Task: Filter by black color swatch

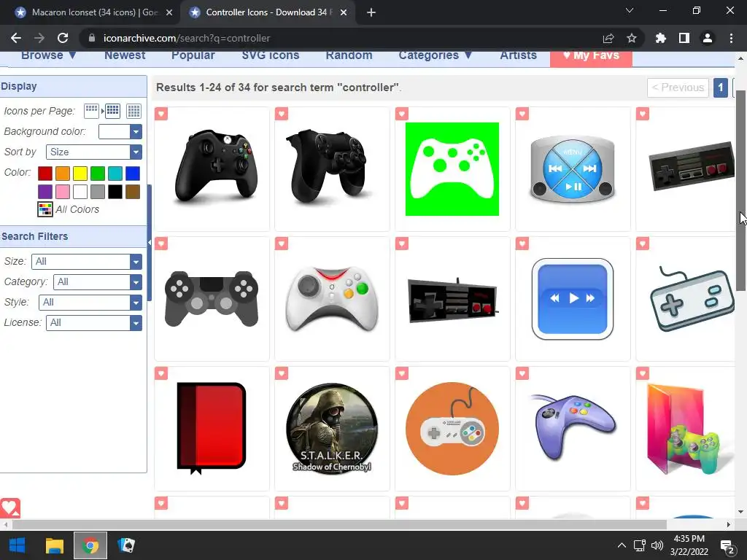Action: point(115,192)
